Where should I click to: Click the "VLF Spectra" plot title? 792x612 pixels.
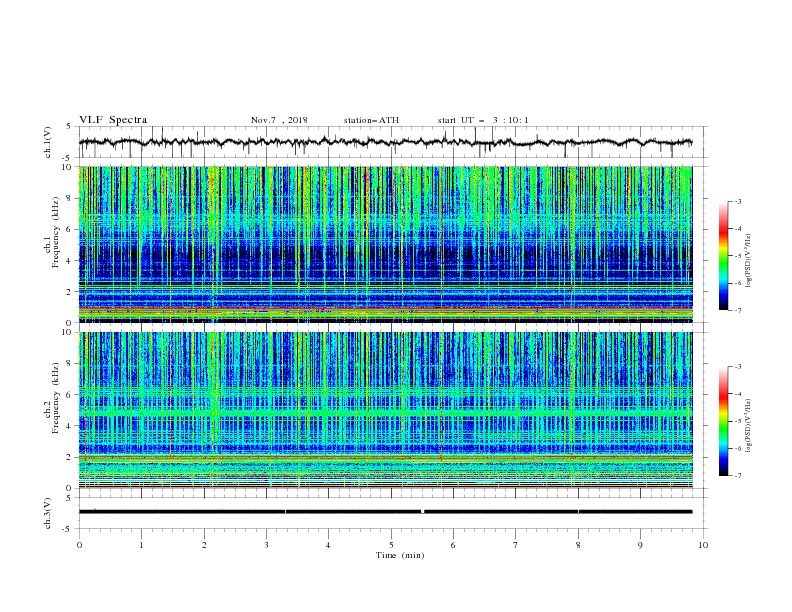pyautogui.click(x=113, y=120)
